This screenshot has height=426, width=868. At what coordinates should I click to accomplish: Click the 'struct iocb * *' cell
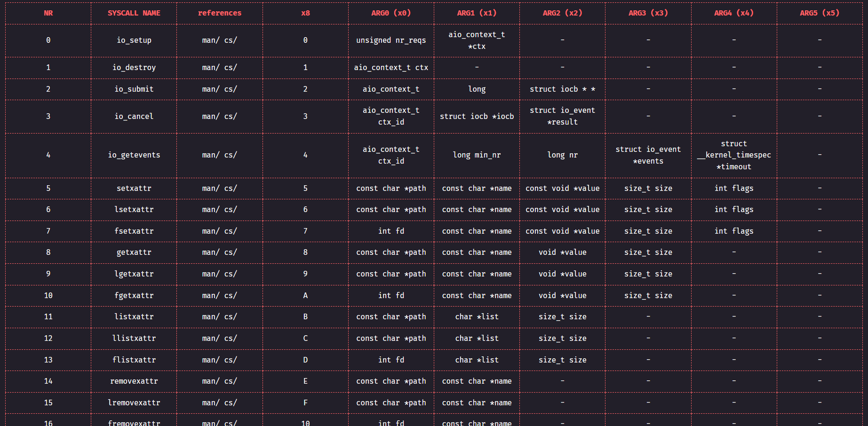click(563, 89)
